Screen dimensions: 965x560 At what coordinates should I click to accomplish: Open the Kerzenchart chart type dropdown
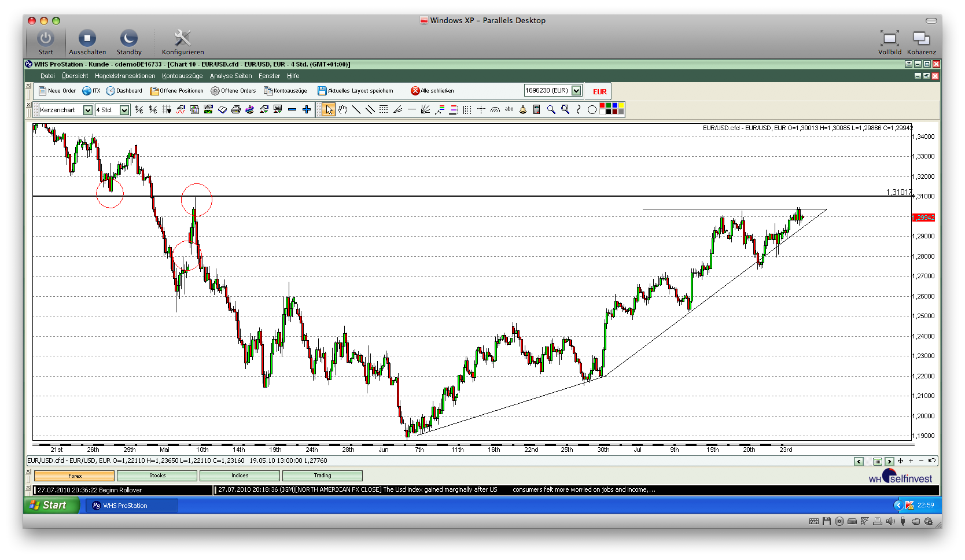[88, 110]
